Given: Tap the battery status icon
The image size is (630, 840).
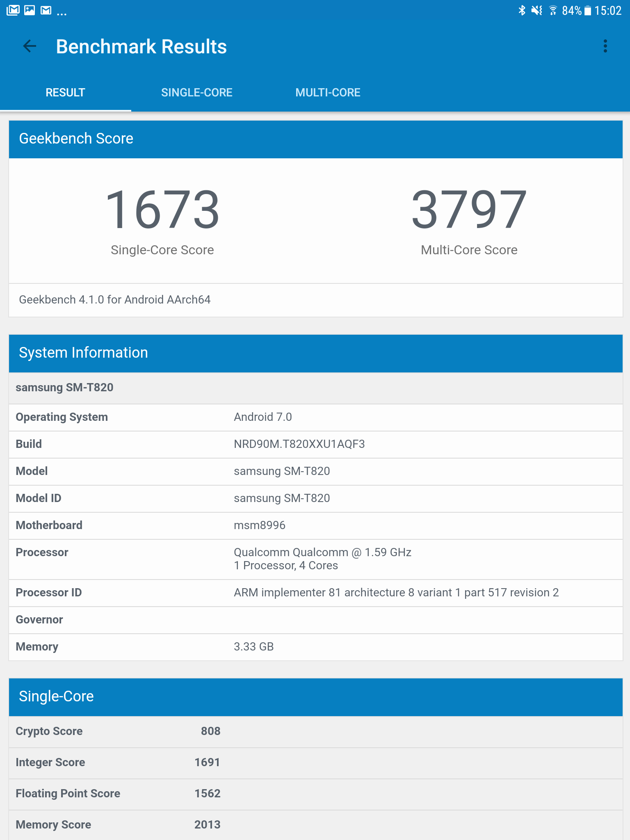Looking at the screenshot, I should point(588,10).
